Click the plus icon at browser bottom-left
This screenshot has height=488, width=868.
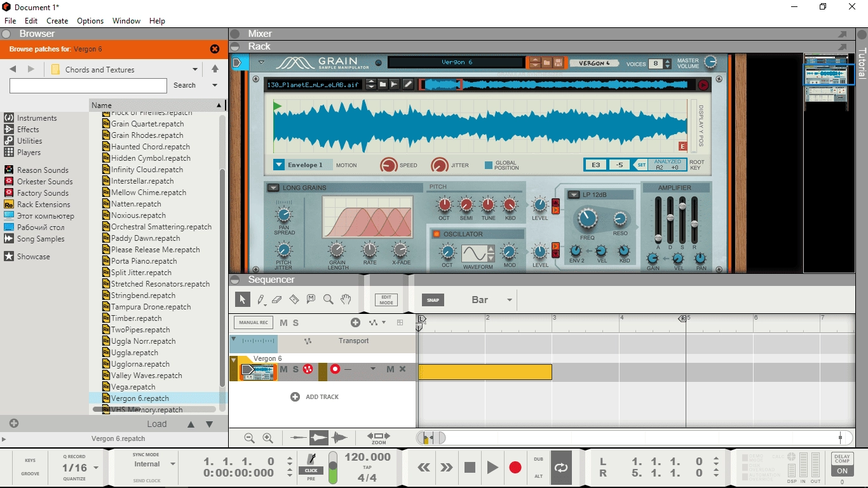pos(14,423)
